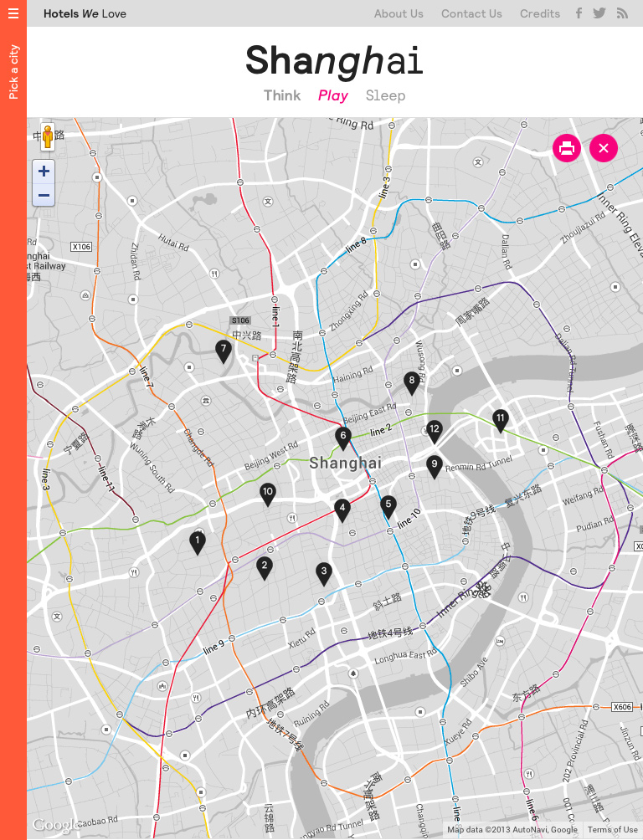This screenshot has width=643, height=840.
Task: Open the hamburger menu icon
Action: [13, 13]
